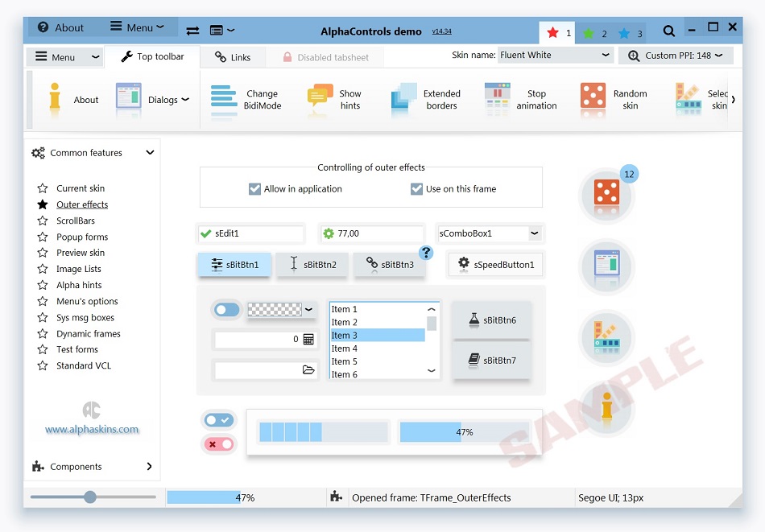Click the red star button numbered 1

coord(557,33)
